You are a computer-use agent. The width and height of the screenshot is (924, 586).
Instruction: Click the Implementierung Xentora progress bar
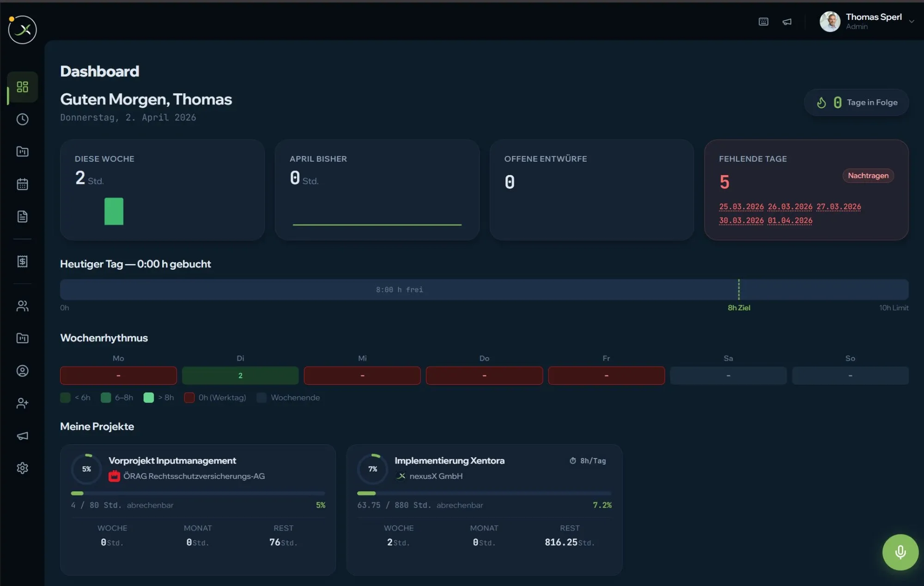(x=484, y=493)
